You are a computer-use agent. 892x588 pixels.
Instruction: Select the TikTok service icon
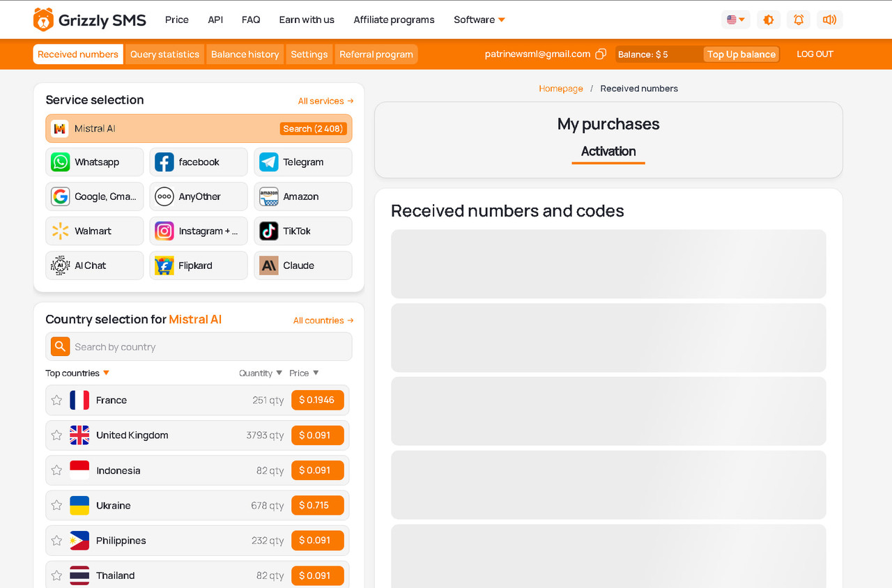pyautogui.click(x=269, y=231)
